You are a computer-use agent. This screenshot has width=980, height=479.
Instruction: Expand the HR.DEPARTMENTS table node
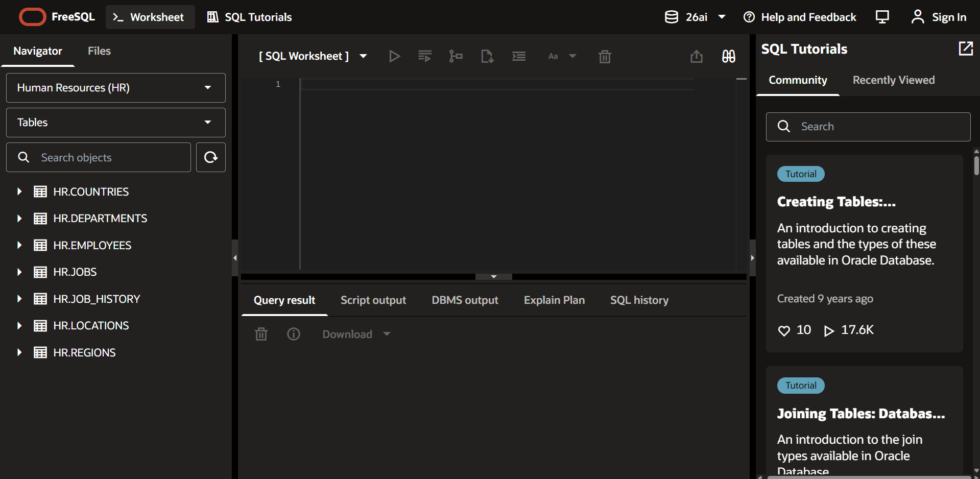(x=19, y=219)
